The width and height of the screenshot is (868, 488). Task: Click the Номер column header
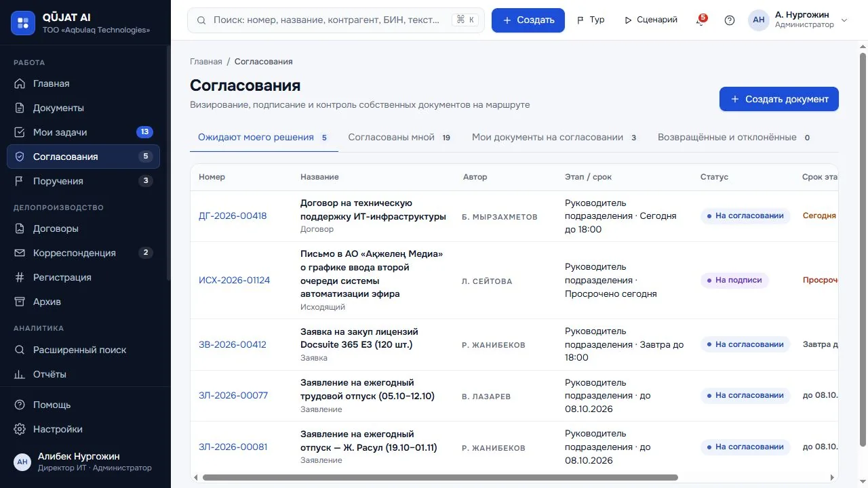click(212, 177)
